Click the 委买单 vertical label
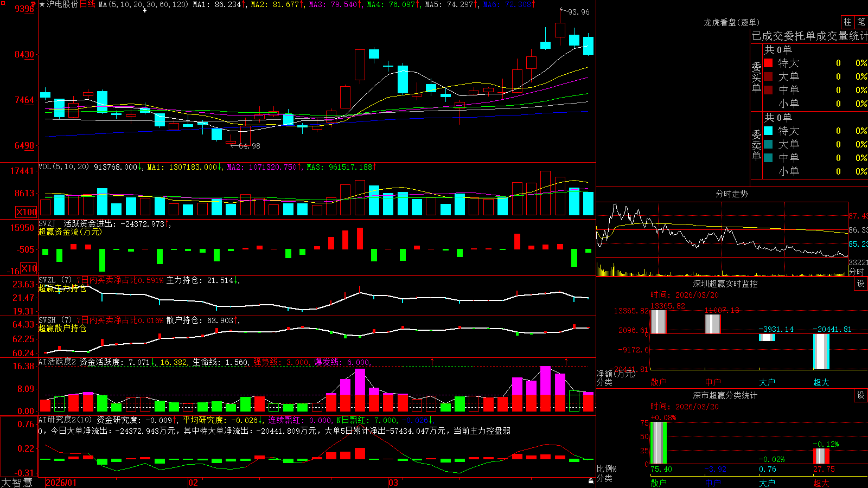The height and width of the screenshot is (488, 868). point(756,77)
